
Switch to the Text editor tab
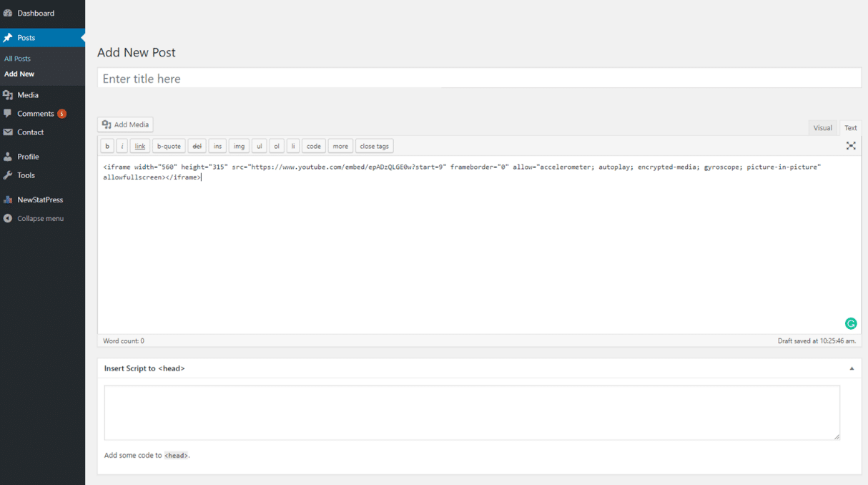pyautogui.click(x=850, y=128)
